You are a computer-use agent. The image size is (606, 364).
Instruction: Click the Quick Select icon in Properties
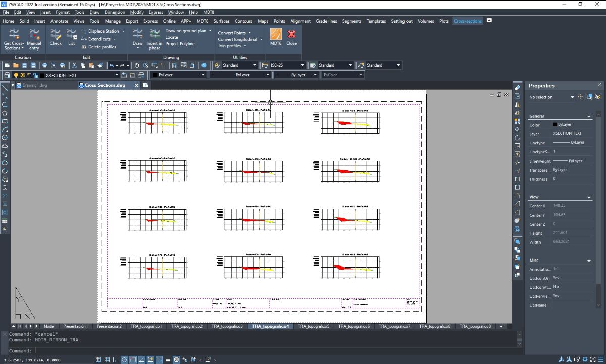coord(598,97)
